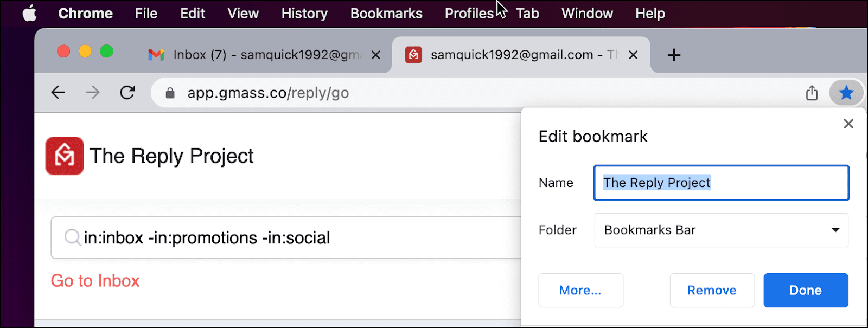Viewport: 868px width, 328px height.
Task: Expand the Folder dropdown showing Bookmarks Bar
Action: (721, 230)
